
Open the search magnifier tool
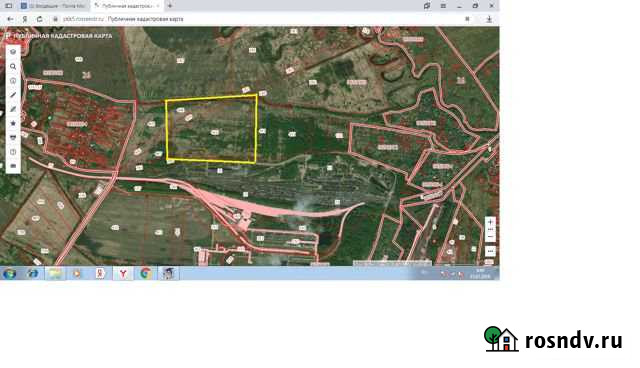pyautogui.click(x=13, y=66)
